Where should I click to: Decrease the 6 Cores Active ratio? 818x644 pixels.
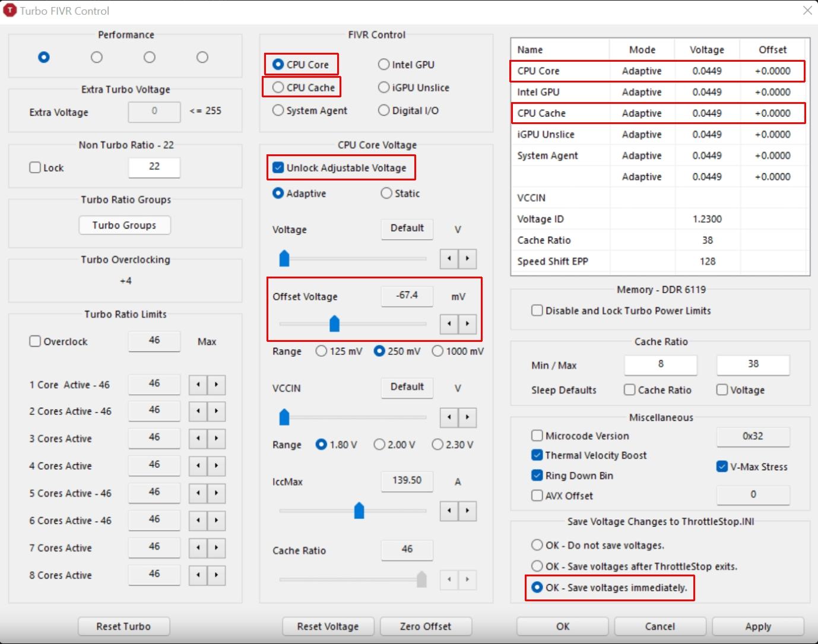(x=198, y=521)
